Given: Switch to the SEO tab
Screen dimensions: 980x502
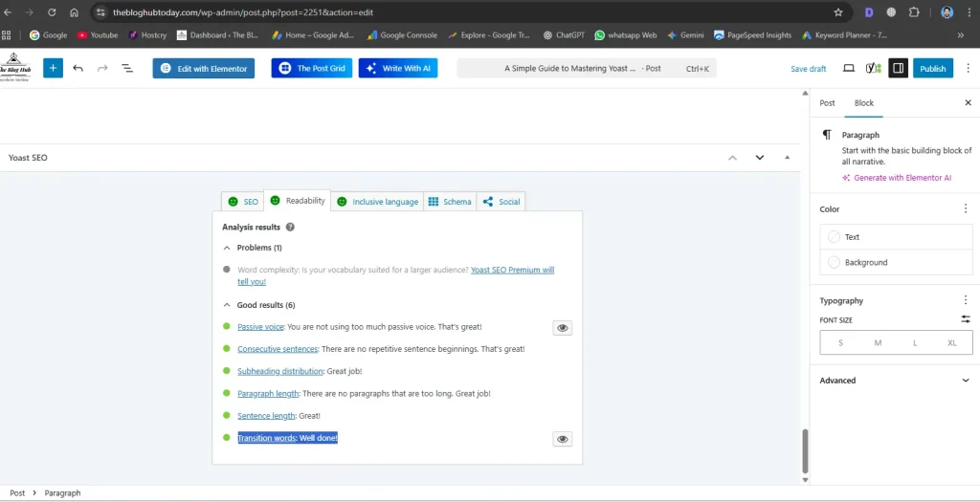Looking at the screenshot, I should tap(242, 202).
